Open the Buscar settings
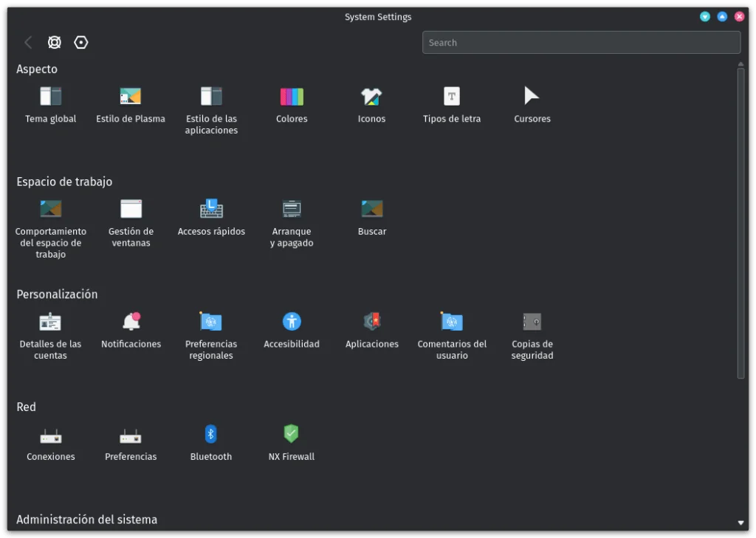Viewport: 756px width, 538px height. pyautogui.click(x=372, y=218)
